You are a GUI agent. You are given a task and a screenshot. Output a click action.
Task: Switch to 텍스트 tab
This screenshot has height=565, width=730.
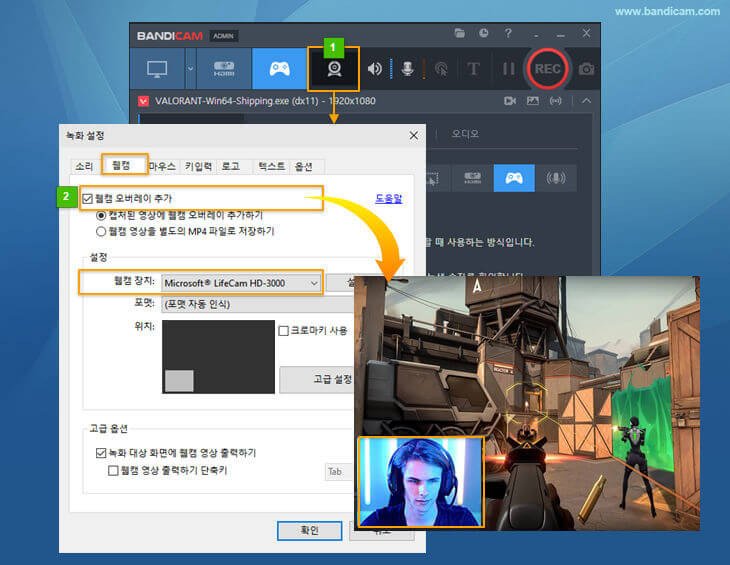pos(271,166)
